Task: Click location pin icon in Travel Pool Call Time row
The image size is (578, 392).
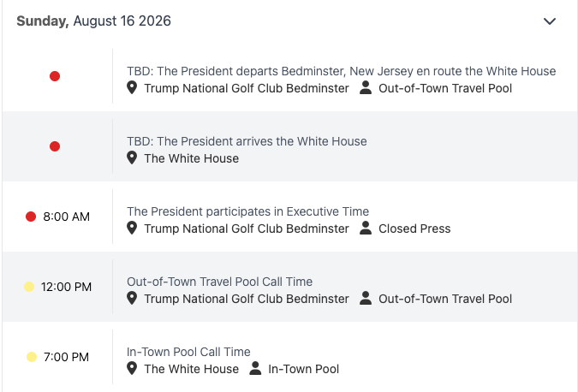Action: [132, 299]
